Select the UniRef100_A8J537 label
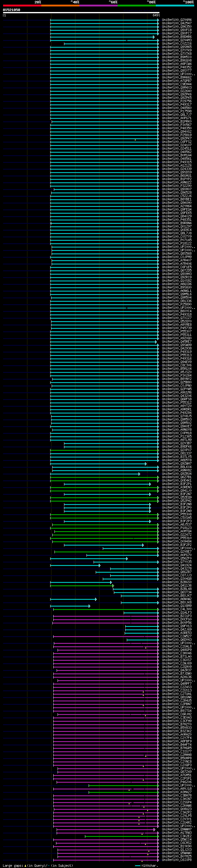The image size is (197, 868). click(177, 525)
